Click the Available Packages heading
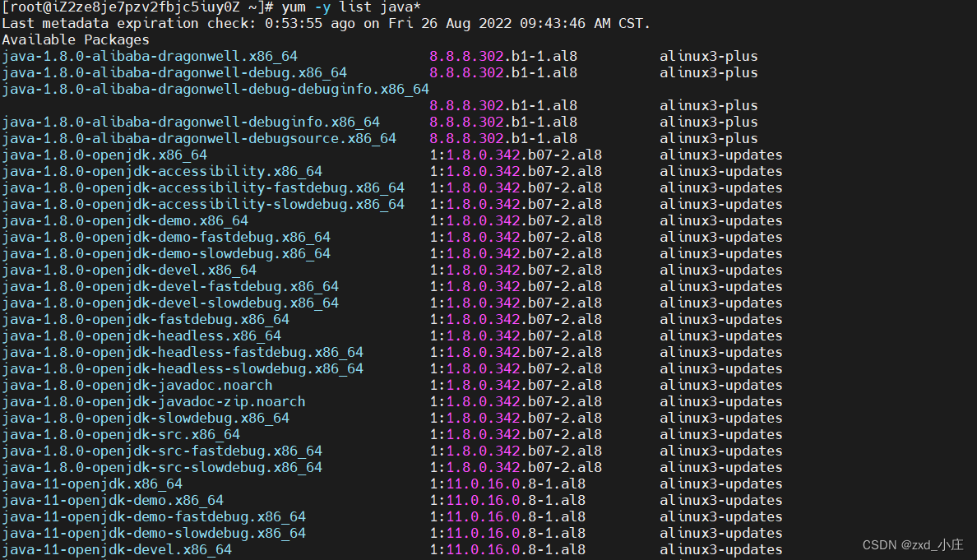This screenshot has width=977, height=560. 76,39
